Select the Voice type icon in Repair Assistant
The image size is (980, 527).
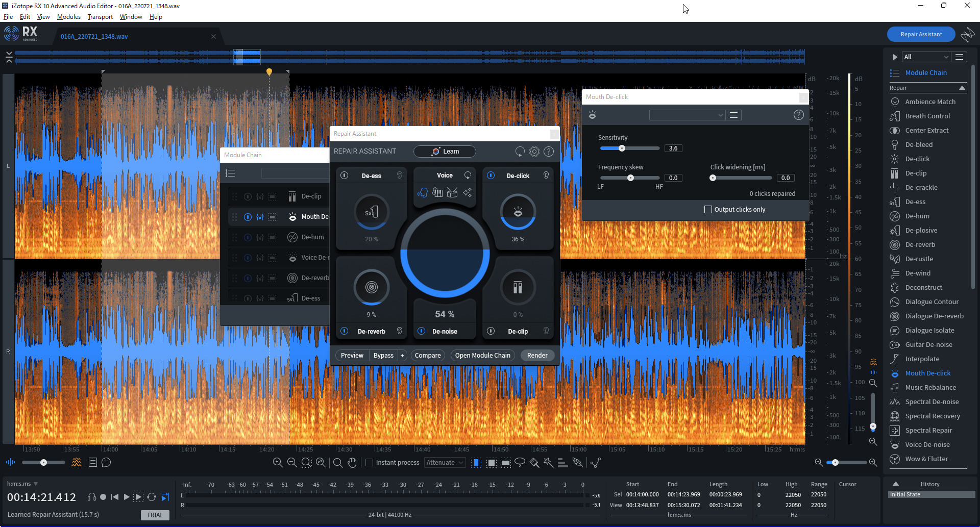coord(423,193)
